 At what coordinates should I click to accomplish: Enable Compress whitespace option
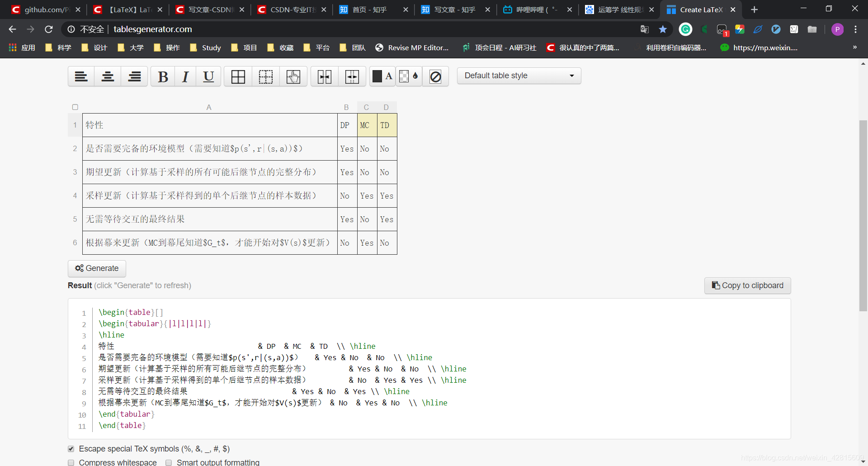point(71,462)
